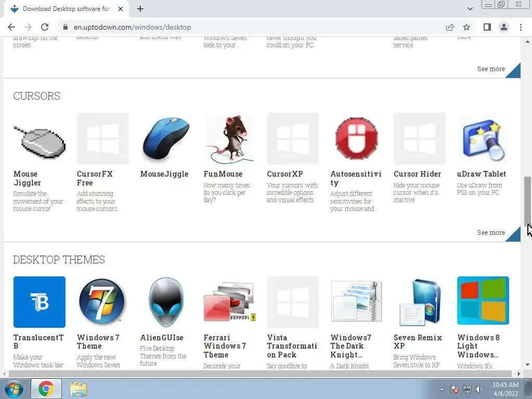This screenshot has width=532, height=399.
Task: Open the Seven Remix XP title link
Action: tap(418, 342)
